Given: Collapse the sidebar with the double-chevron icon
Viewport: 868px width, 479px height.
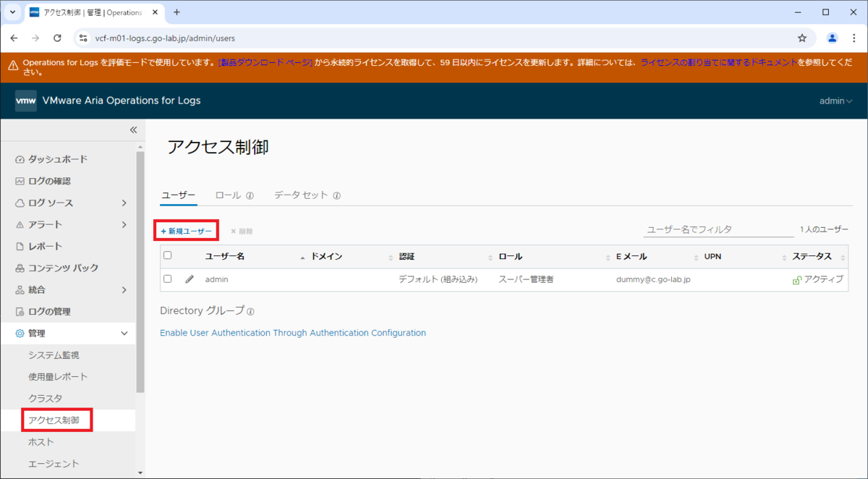Looking at the screenshot, I should [133, 130].
